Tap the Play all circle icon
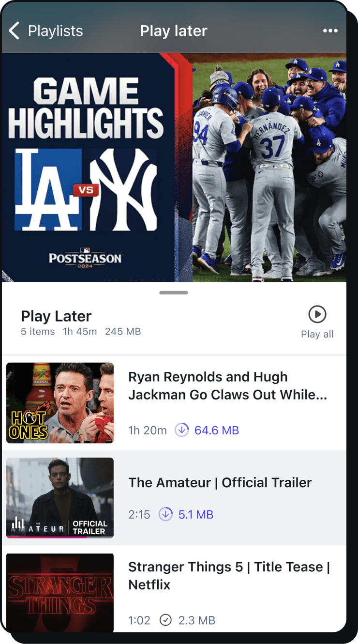The image size is (358, 644). pyautogui.click(x=317, y=314)
